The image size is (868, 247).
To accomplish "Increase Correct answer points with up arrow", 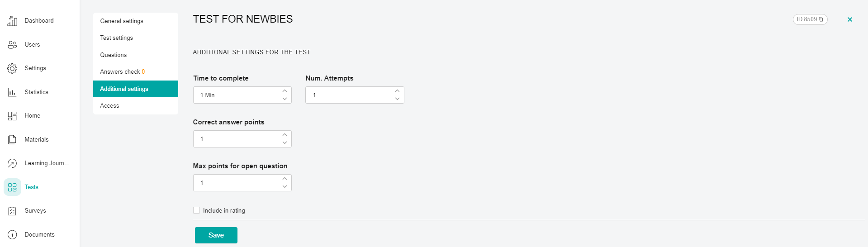I will 285,135.
